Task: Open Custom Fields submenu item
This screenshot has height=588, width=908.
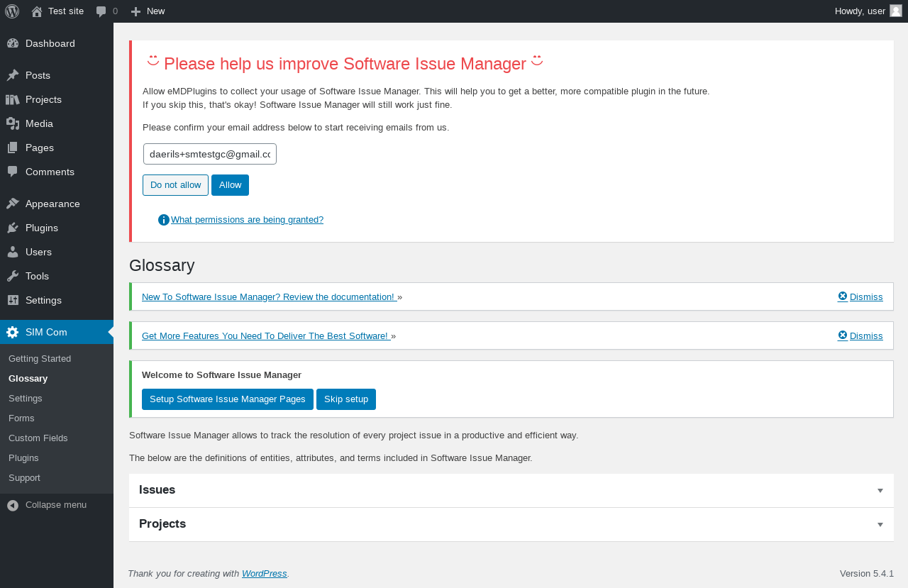Action: pos(38,438)
